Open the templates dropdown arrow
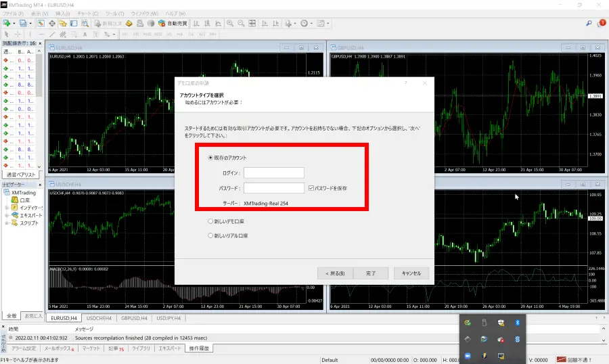Image resolution: width=609 pixels, height=364 pixels. pyautogui.click(x=328, y=23)
